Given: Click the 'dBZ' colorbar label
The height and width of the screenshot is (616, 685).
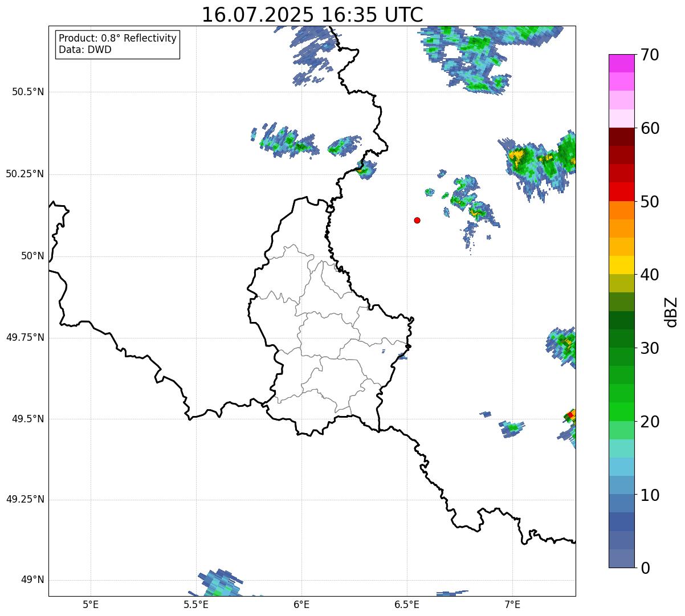Looking at the screenshot, I should click(x=671, y=312).
